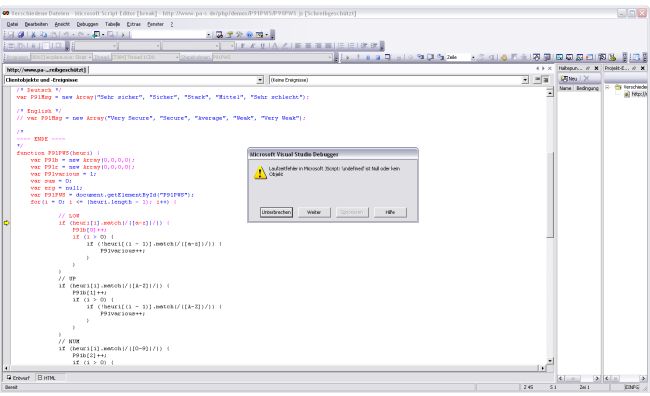Click the horizontal scrollbar right arrow

(543, 368)
